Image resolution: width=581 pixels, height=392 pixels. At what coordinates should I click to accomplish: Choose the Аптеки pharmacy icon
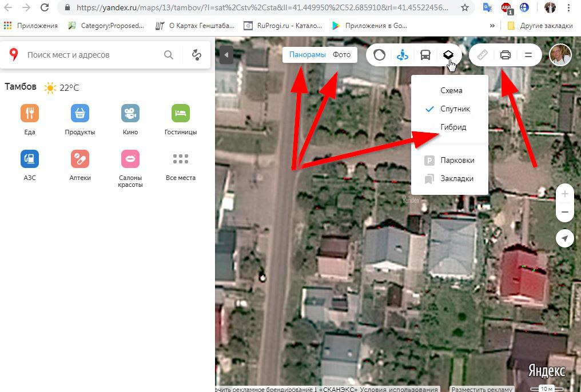[80, 159]
